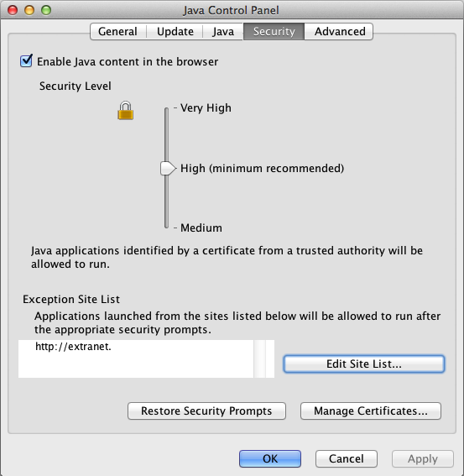
Task: Set security level to Medium
Action: 201,228
